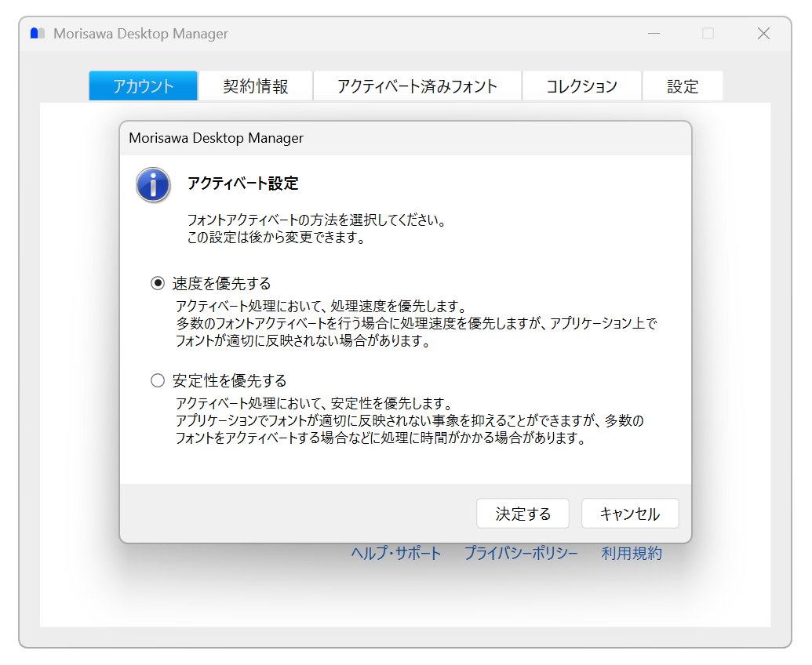Open the 利用規約 link

(x=632, y=553)
